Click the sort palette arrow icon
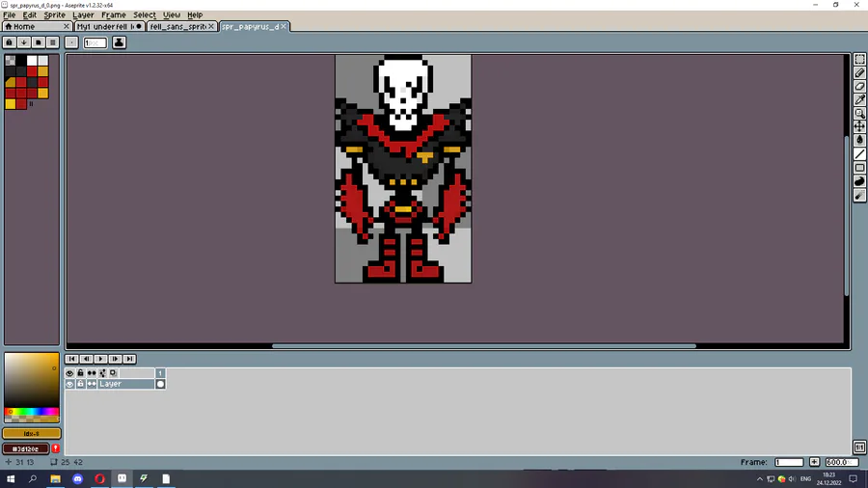This screenshot has height=488, width=868. [24, 42]
